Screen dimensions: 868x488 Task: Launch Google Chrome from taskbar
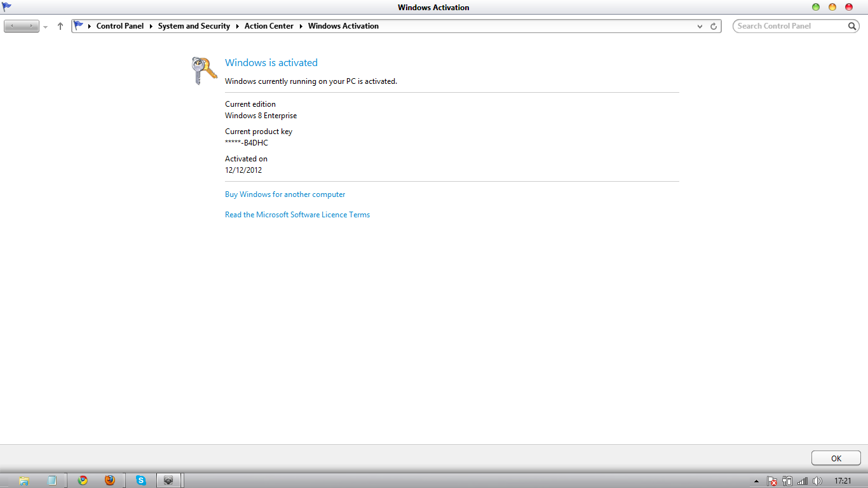(83, 480)
